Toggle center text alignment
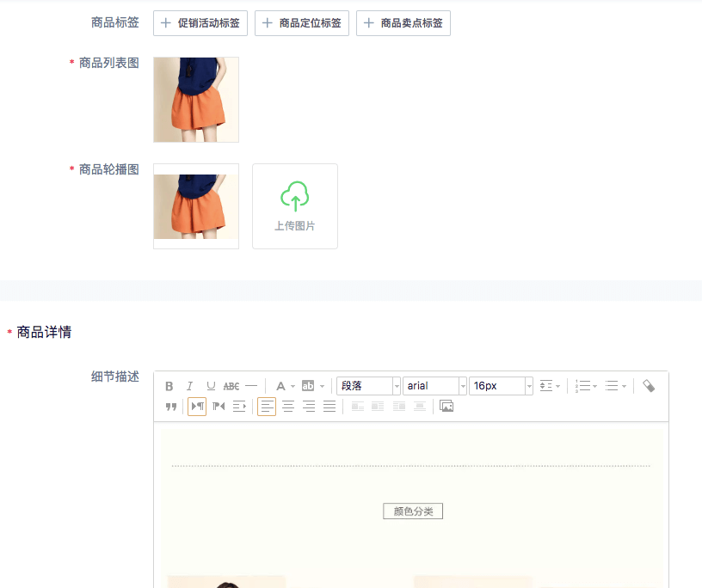702x588 pixels. point(288,407)
